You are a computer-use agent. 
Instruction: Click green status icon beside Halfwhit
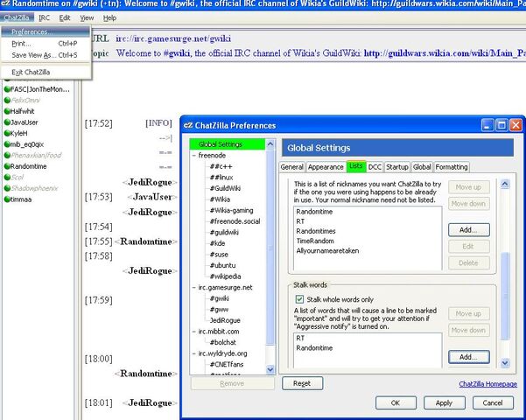[x=7, y=111]
